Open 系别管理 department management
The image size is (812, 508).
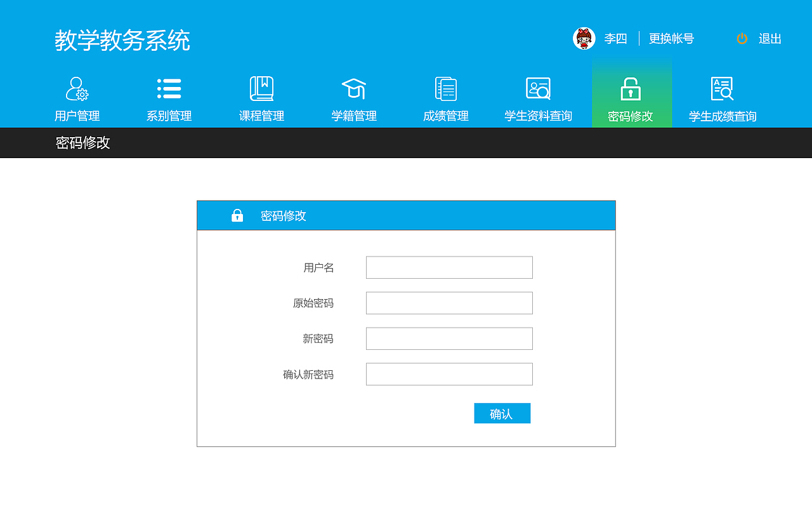pyautogui.click(x=168, y=88)
